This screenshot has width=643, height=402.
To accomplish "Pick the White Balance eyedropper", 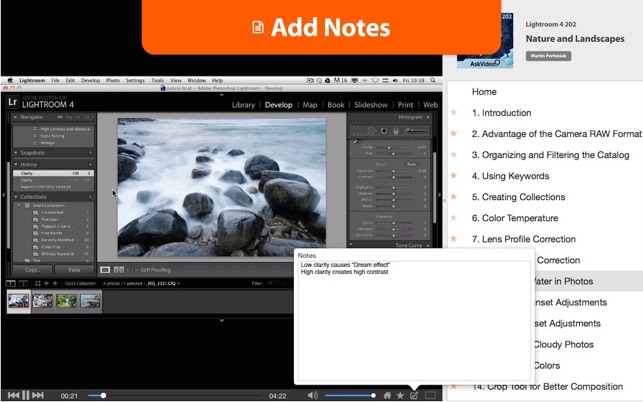I will tap(356, 142).
